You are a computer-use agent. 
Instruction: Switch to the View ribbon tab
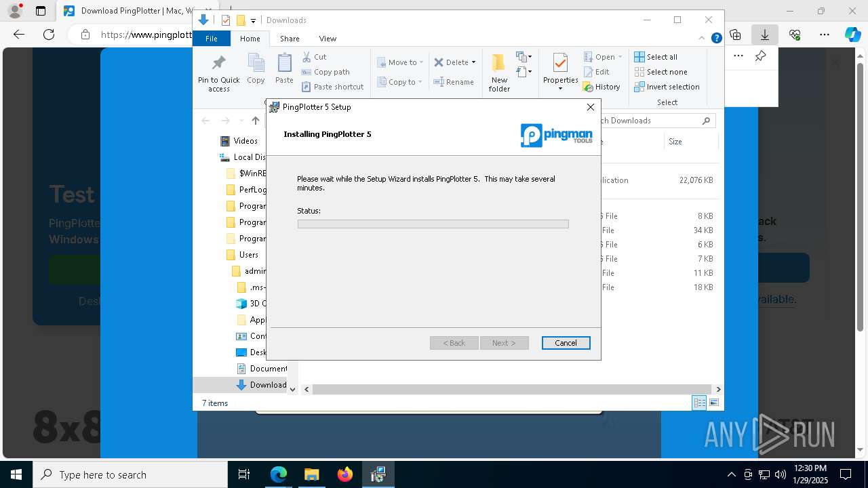point(328,39)
